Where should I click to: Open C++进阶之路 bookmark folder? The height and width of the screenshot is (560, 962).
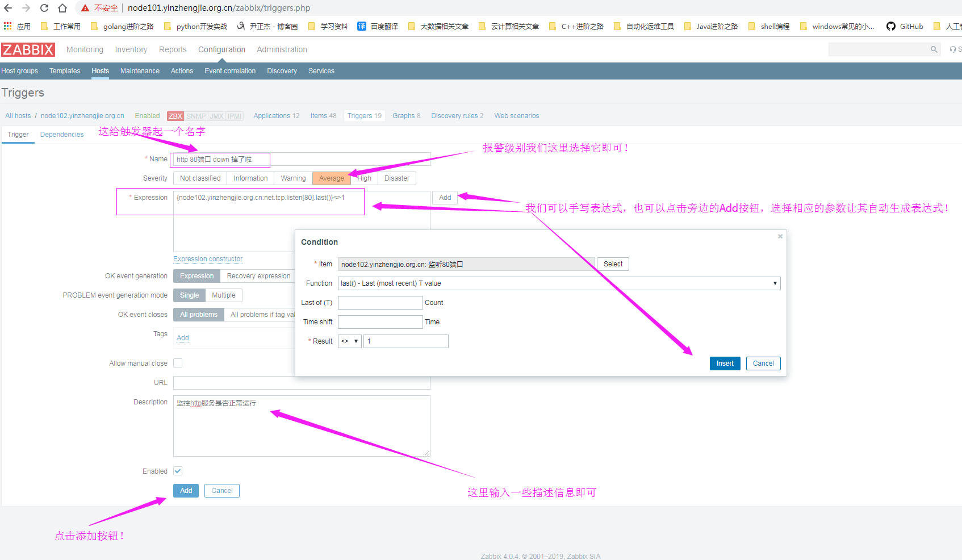click(x=576, y=26)
